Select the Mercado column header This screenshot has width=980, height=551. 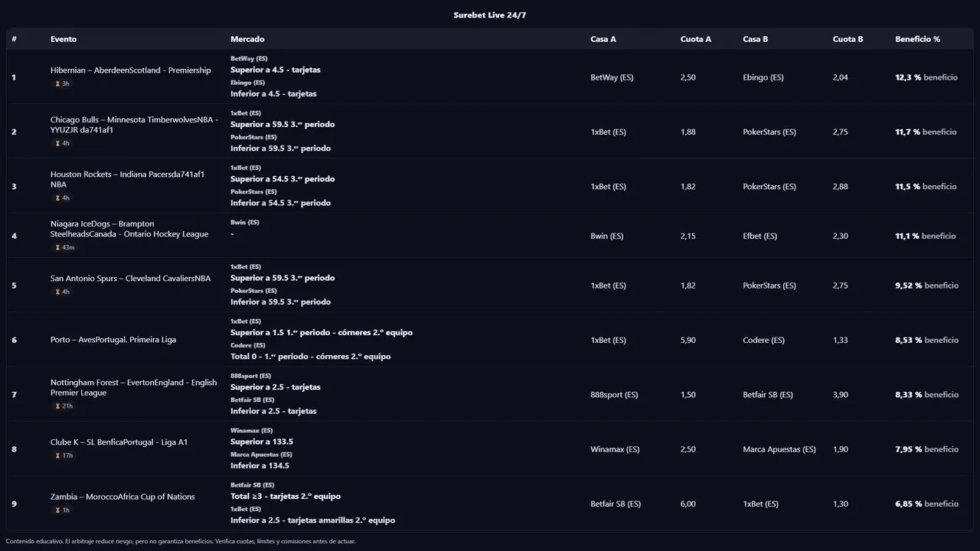247,39
